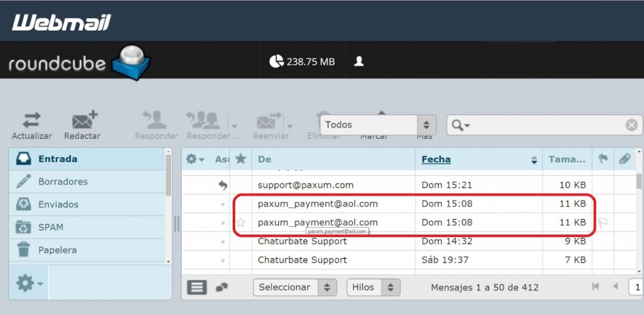The width and height of the screenshot is (644, 315).
Task: Open the Enviados sent folder
Action: click(x=87, y=204)
